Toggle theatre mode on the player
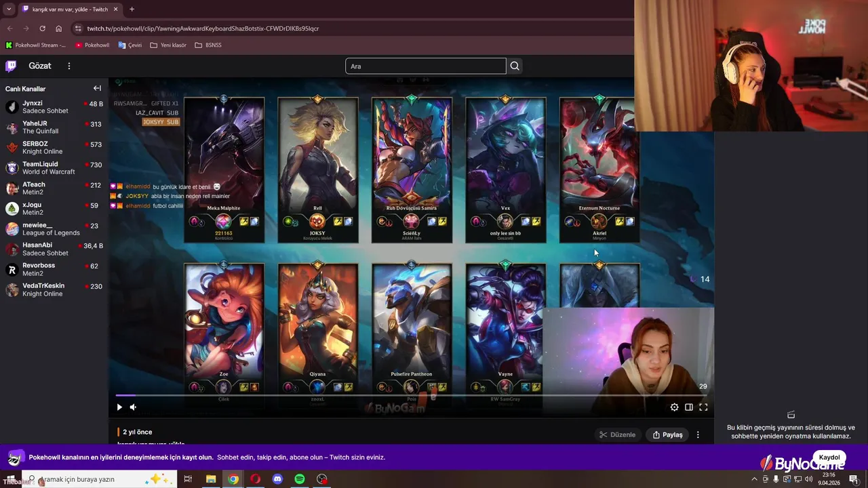Viewport: 868px width, 488px height. (x=689, y=407)
